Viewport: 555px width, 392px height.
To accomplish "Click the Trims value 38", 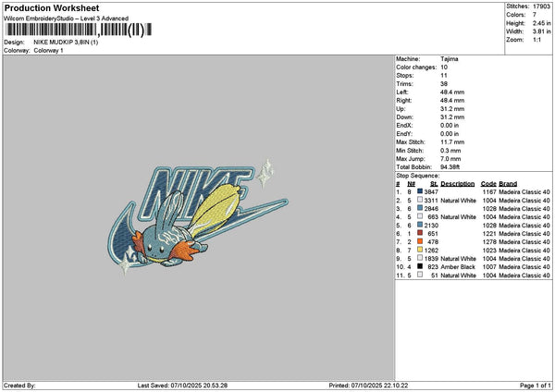I will coord(444,84).
